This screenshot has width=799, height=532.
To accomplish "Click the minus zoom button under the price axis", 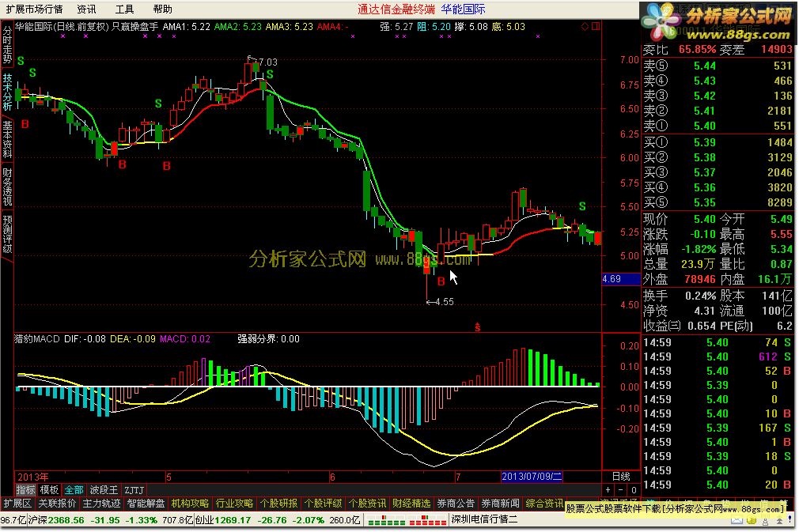I will pos(621,490).
